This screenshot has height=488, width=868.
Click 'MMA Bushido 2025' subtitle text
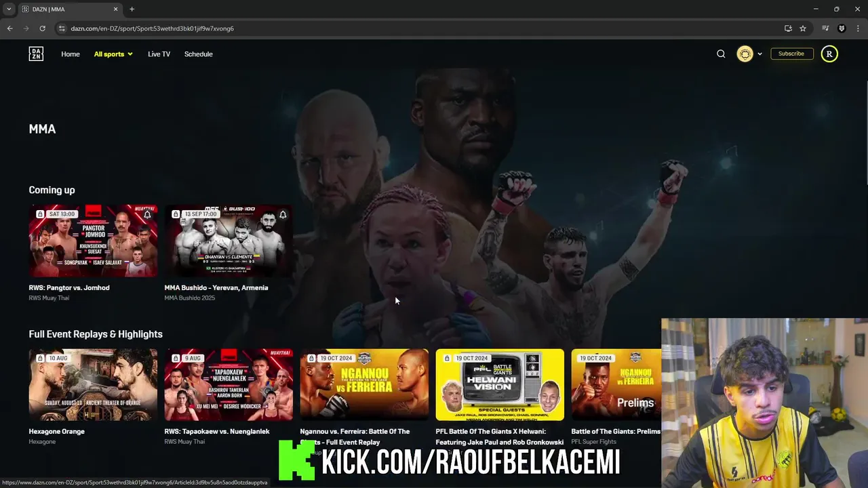tap(189, 298)
